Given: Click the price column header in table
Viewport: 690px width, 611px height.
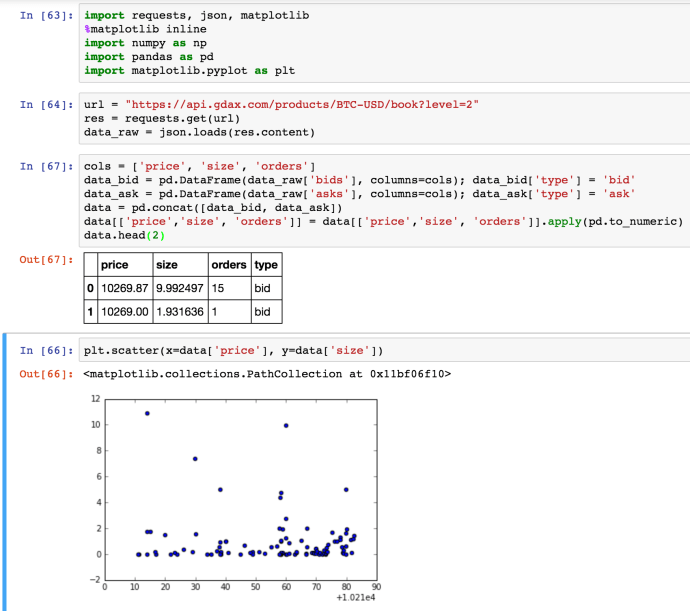Looking at the screenshot, I should 115,265.
